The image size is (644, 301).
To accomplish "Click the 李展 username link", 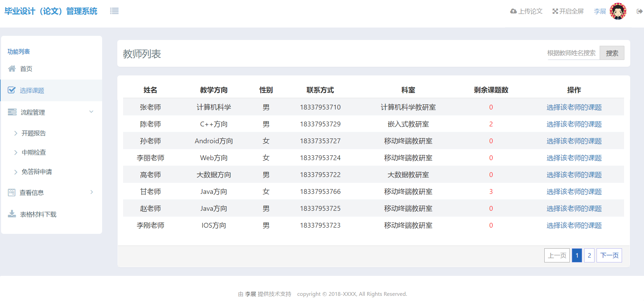I will (x=600, y=11).
